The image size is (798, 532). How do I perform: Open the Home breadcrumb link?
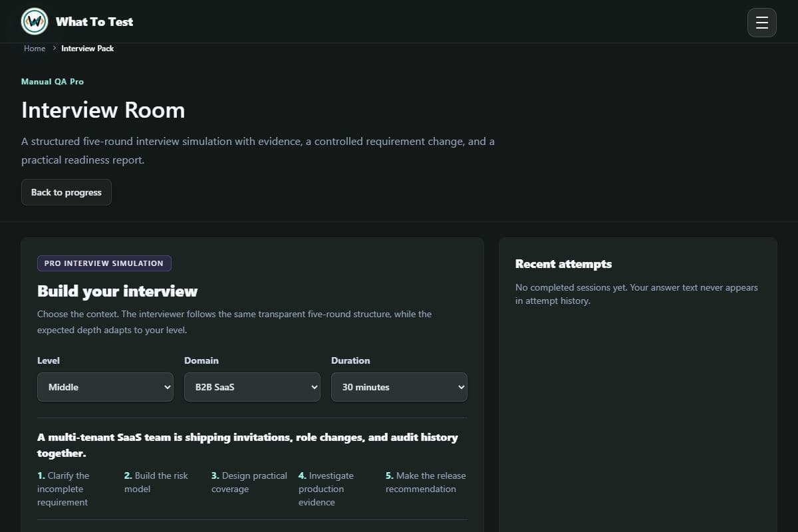tap(35, 49)
